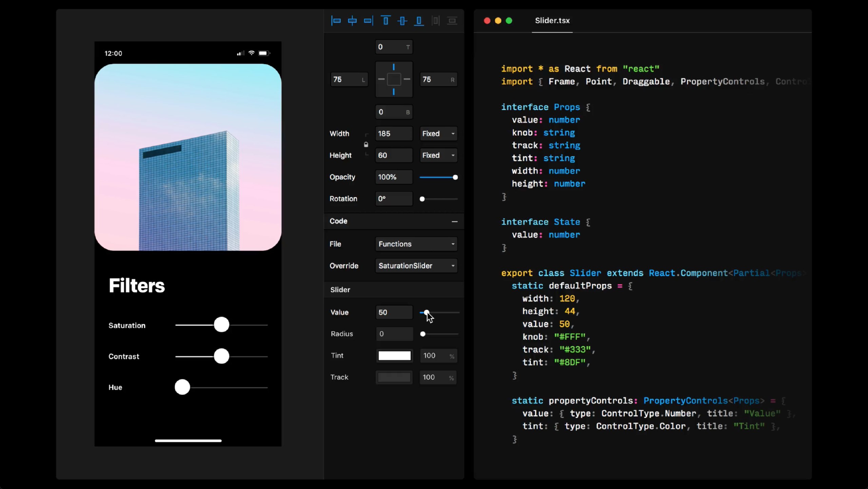Screen dimensions: 868x489
Task: Click the phone home indicator bar
Action: pos(188,441)
